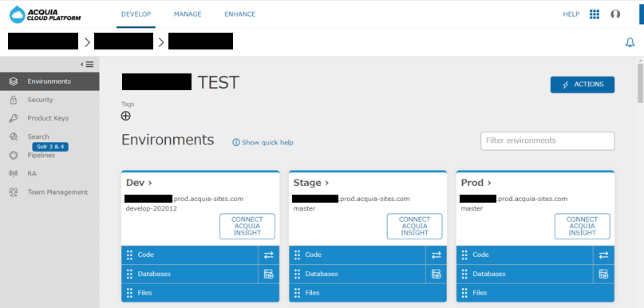Collapse the sidebar navigation menu
Screen dimensions: 644x308
[x=88, y=64]
